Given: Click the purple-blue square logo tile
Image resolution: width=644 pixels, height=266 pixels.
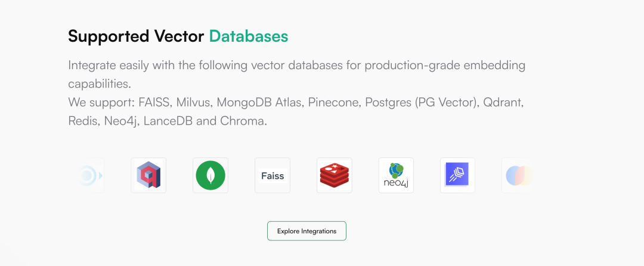Looking at the screenshot, I should coord(457,175).
